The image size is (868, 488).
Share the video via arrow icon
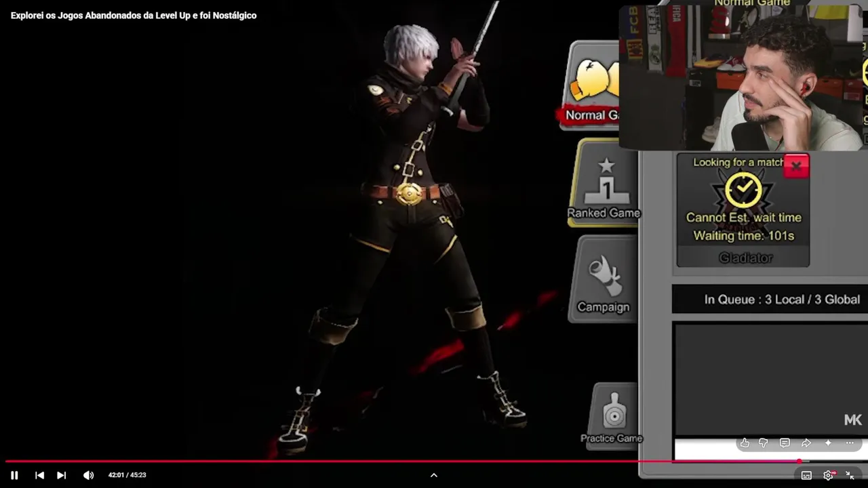tap(806, 443)
